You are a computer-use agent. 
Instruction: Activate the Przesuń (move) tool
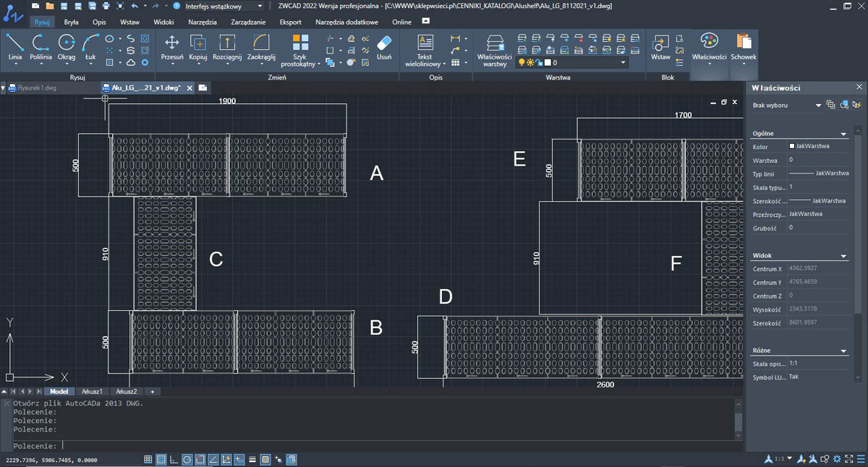click(x=172, y=47)
